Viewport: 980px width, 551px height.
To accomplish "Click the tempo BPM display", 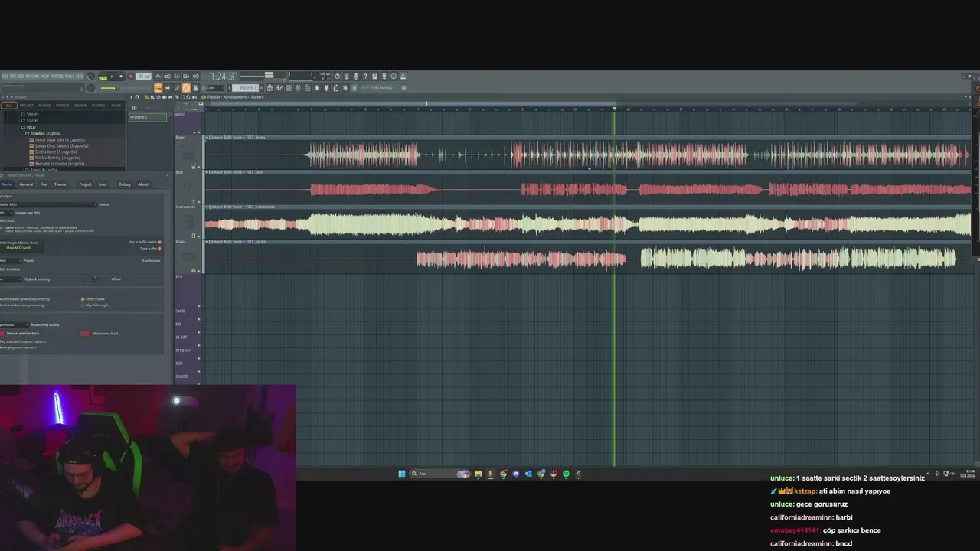I will [143, 77].
